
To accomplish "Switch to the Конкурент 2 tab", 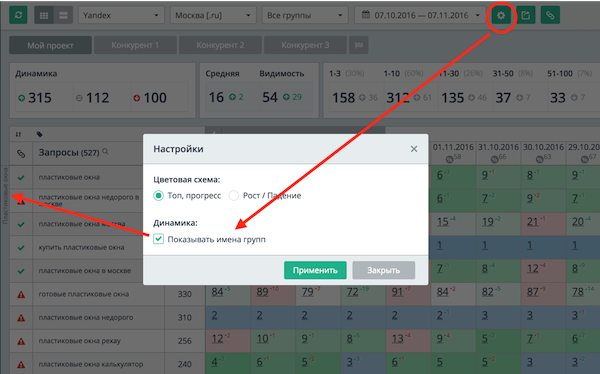I will (220, 45).
